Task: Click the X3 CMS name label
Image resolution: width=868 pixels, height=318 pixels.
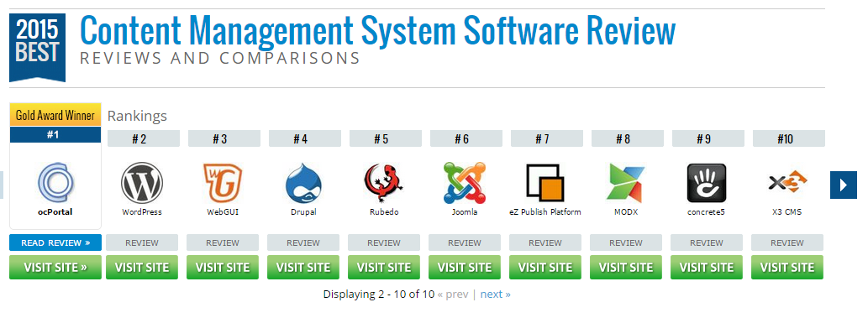Action: pos(787,211)
